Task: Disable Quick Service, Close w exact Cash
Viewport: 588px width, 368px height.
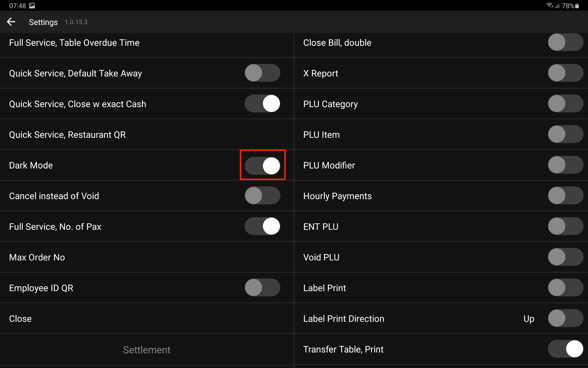Action: tap(262, 104)
